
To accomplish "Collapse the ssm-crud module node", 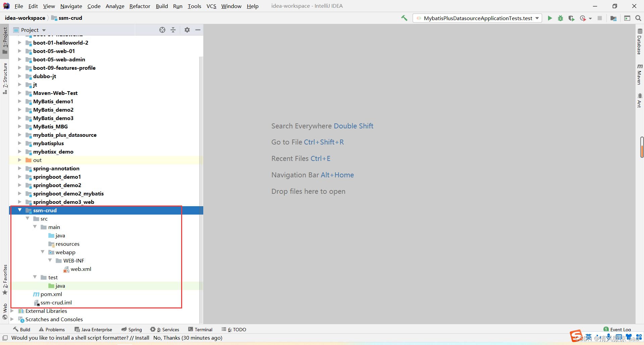I will (20, 210).
